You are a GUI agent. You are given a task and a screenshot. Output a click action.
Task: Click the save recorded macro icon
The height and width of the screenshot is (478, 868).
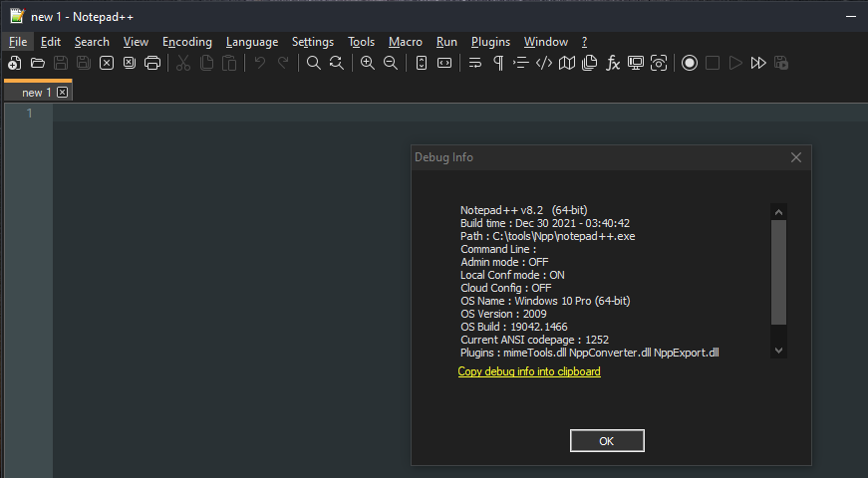[781, 63]
